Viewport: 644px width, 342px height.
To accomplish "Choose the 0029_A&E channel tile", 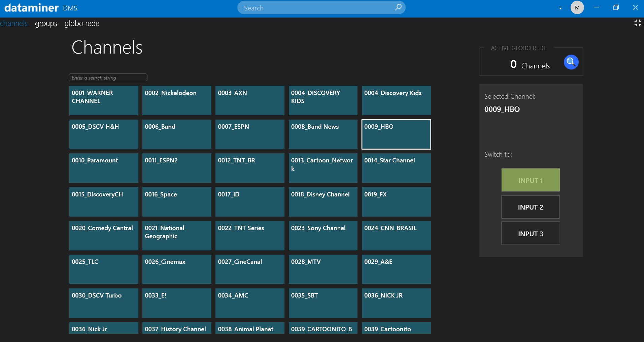I will [x=396, y=269].
